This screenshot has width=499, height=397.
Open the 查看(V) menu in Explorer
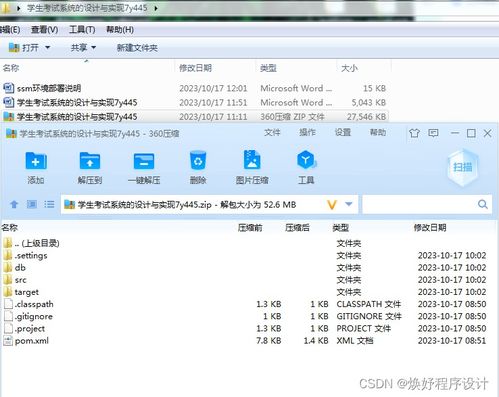pos(44,30)
